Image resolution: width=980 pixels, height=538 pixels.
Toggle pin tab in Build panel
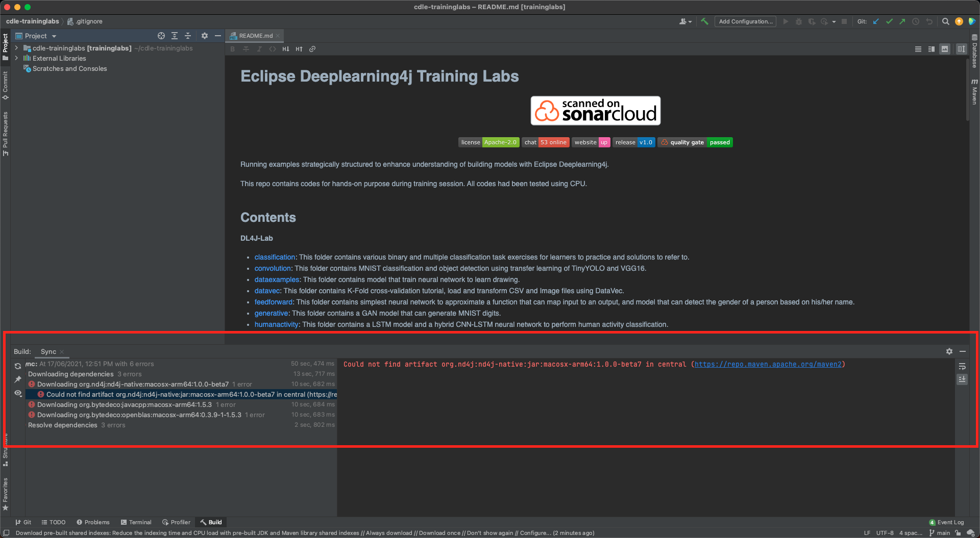[x=18, y=379]
